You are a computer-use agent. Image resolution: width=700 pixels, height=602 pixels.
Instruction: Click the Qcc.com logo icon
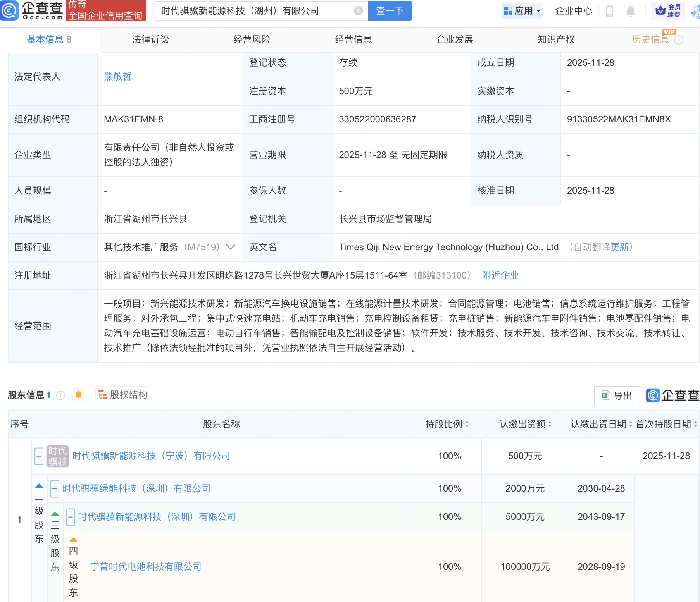9,10
